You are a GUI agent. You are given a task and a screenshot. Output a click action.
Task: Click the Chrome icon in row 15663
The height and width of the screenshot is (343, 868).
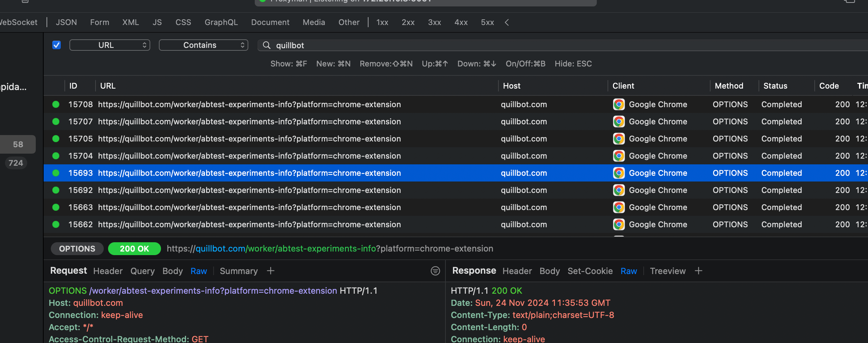pyautogui.click(x=619, y=207)
